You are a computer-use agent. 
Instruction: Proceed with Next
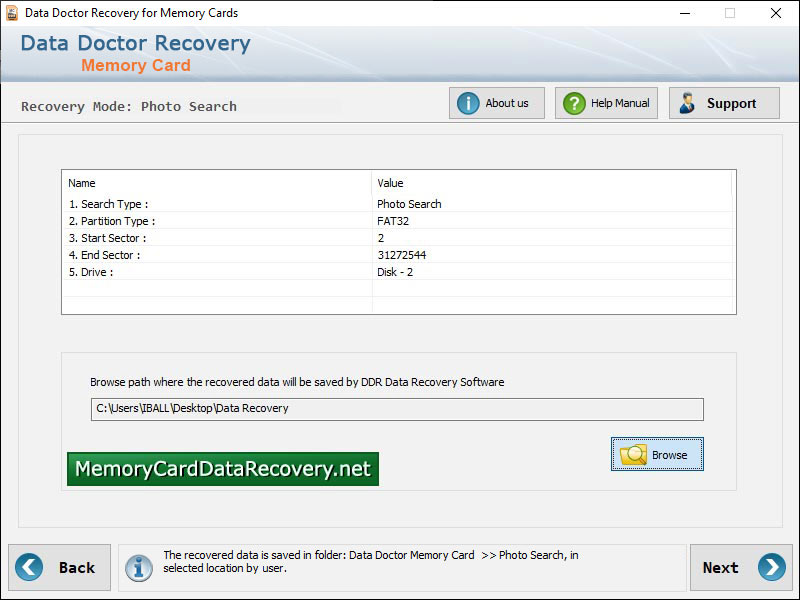pos(741,567)
